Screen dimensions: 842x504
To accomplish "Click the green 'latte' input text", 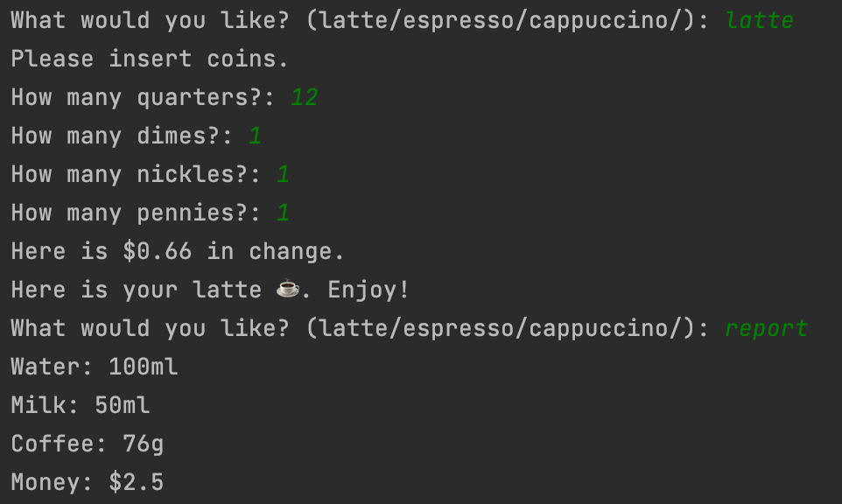I will (x=760, y=20).
